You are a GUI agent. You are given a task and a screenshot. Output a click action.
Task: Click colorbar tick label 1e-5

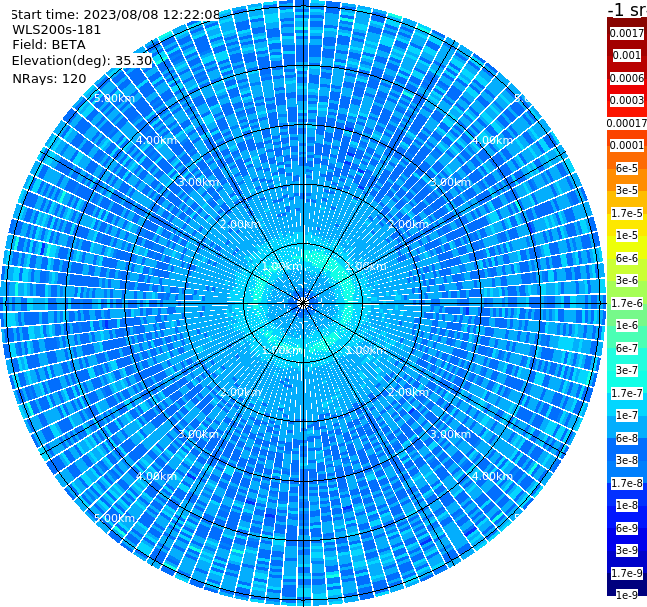[x=627, y=235]
